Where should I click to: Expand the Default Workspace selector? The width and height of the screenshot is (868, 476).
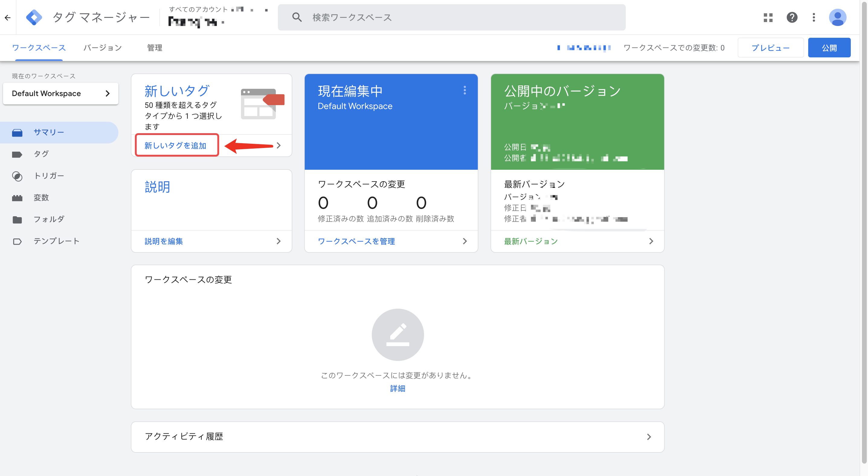[x=61, y=94]
